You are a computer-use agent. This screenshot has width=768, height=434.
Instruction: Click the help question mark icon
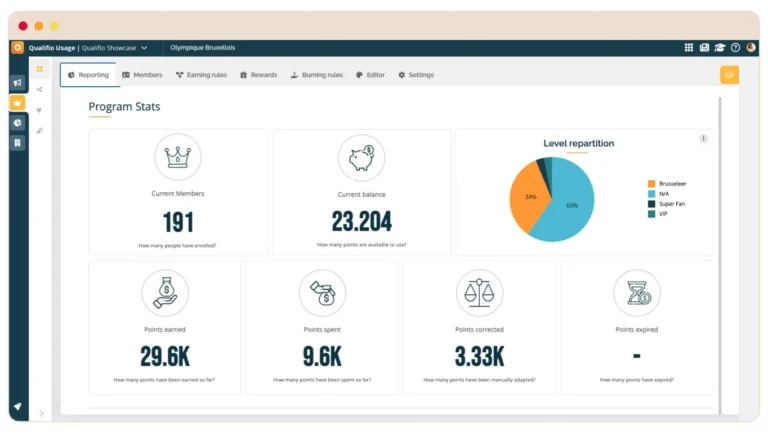[735, 48]
